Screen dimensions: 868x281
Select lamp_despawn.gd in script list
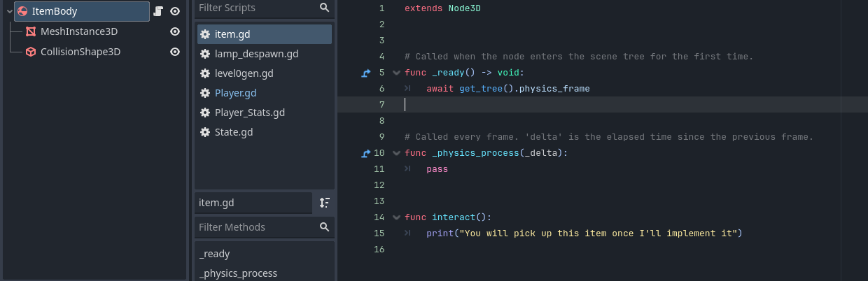256,54
